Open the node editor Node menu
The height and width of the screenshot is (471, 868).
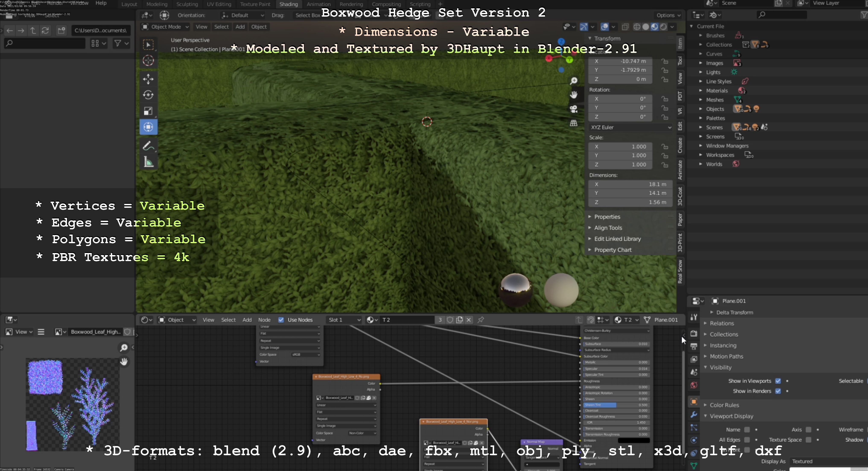(x=264, y=320)
